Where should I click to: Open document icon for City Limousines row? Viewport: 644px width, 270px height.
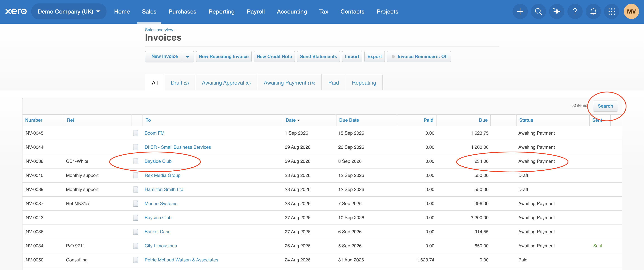click(x=135, y=246)
